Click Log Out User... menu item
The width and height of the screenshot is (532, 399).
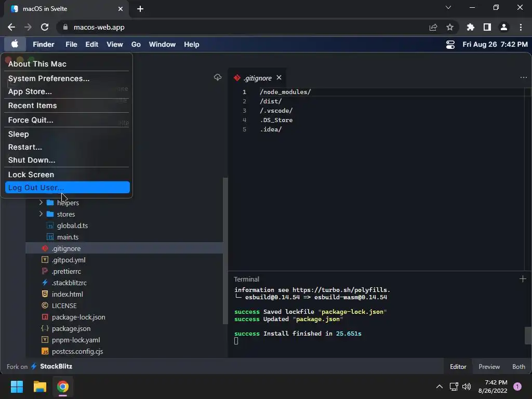pyautogui.click(x=67, y=187)
